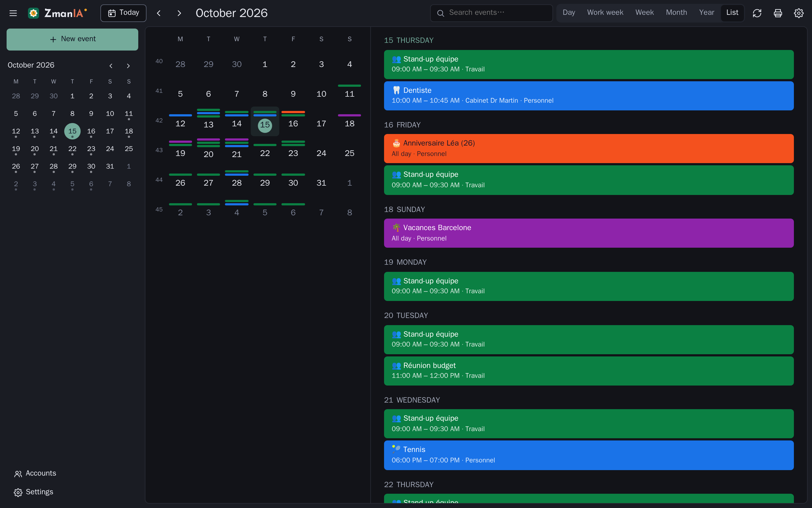Click the ZmanIA logo icon
The height and width of the screenshot is (508, 812).
tap(33, 13)
